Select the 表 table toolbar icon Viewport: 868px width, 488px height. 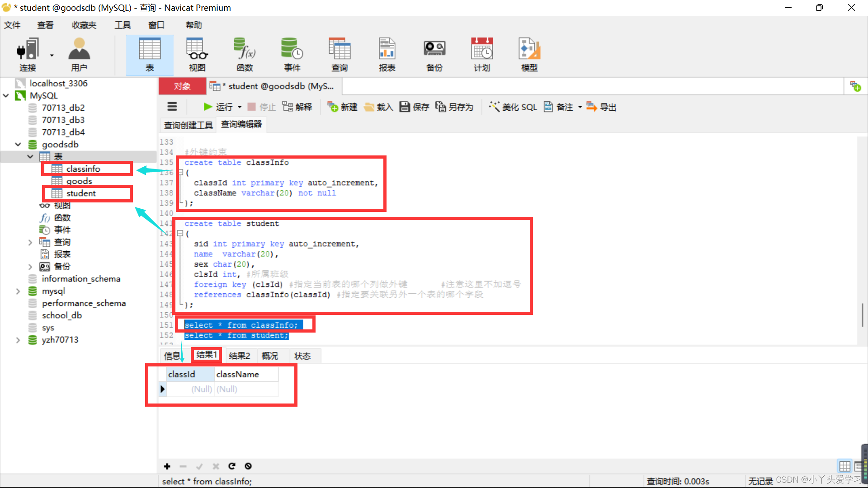[x=150, y=55]
